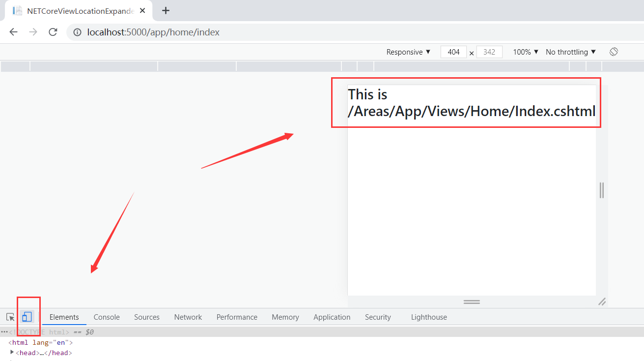Click the corner viewport drag handle
The height and width of the screenshot is (361, 644).
point(602,301)
